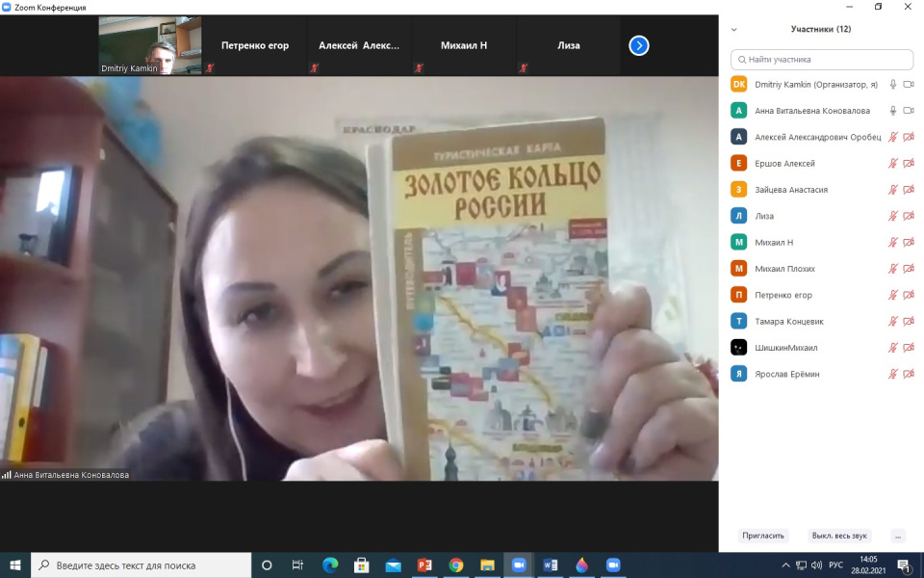Click the avatar of Зайцева Анастасия
This screenshot has width=924, height=578.
tap(739, 190)
